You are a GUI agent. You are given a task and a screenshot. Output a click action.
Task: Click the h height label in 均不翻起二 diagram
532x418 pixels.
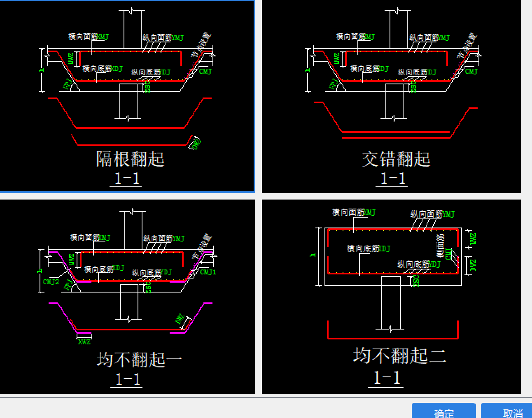313,255
